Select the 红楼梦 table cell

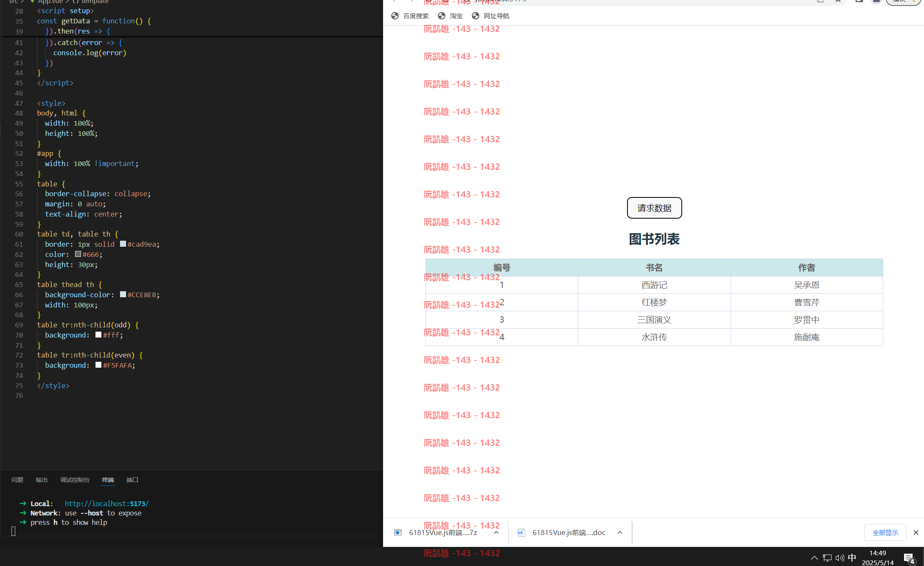tap(654, 302)
